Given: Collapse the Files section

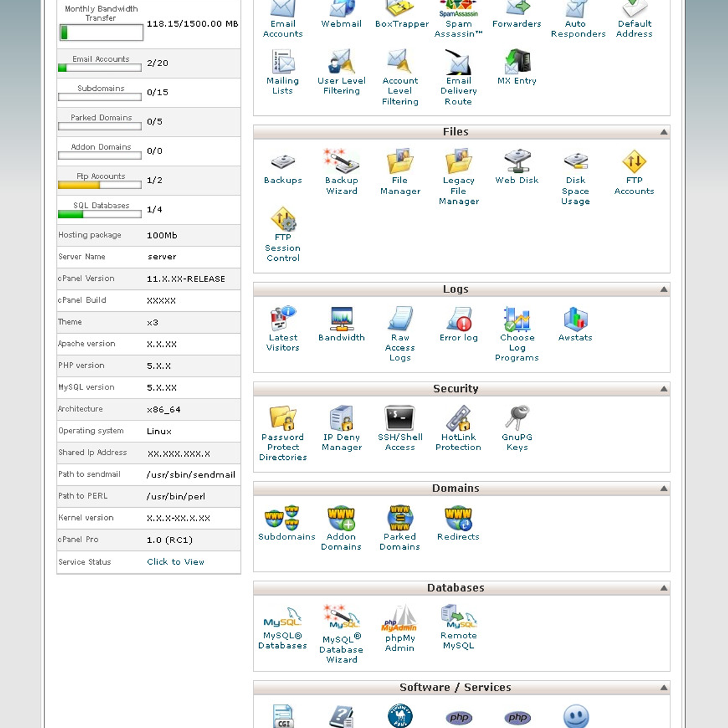Looking at the screenshot, I should click(x=664, y=132).
